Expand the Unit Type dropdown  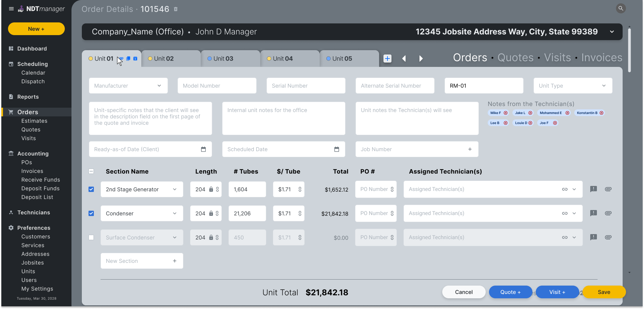(573, 86)
